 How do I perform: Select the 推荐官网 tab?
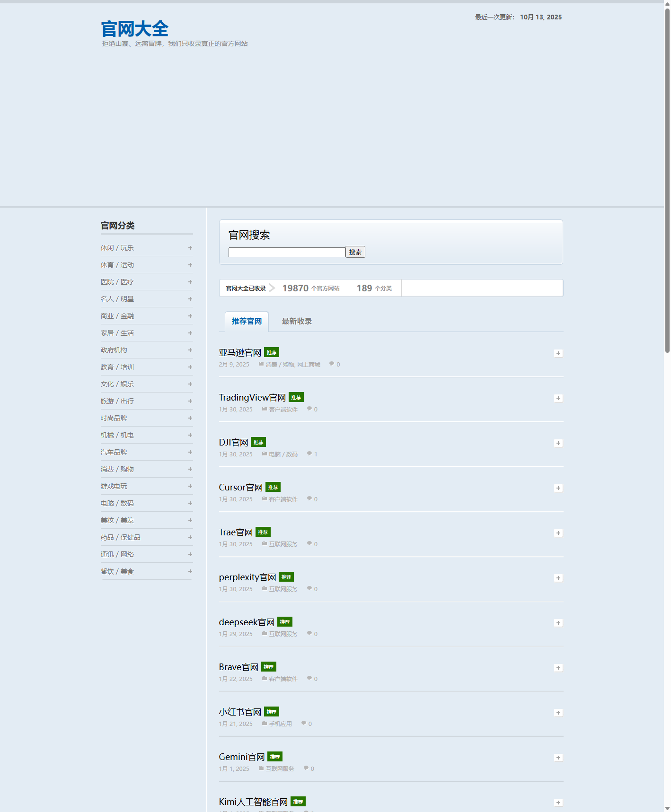tap(247, 321)
